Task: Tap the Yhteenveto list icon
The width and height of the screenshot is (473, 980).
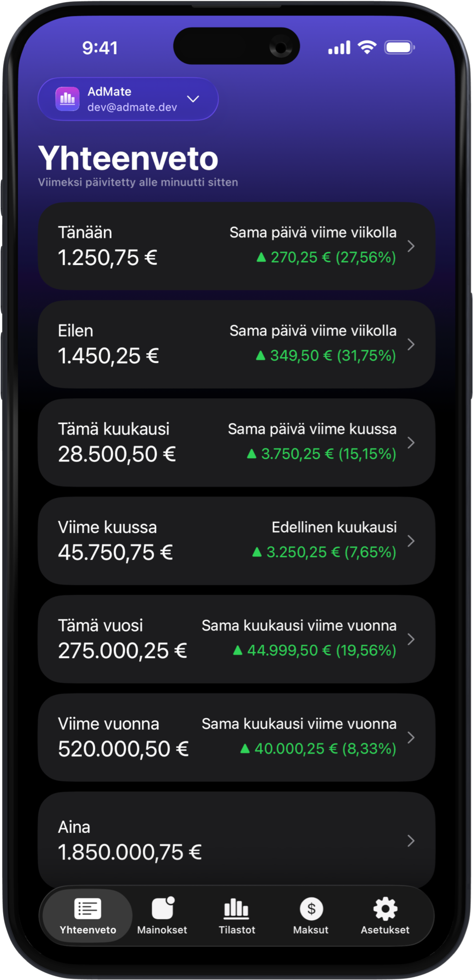Action: tap(88, 908)
